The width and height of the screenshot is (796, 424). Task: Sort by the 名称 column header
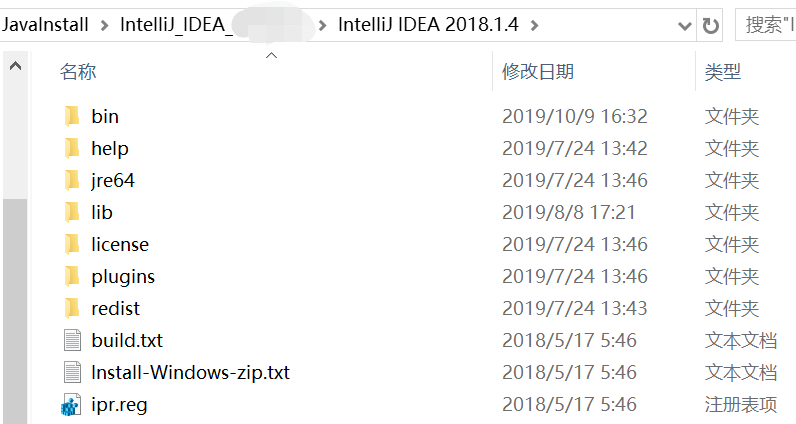pyautogui.click(x=78, y=72)
